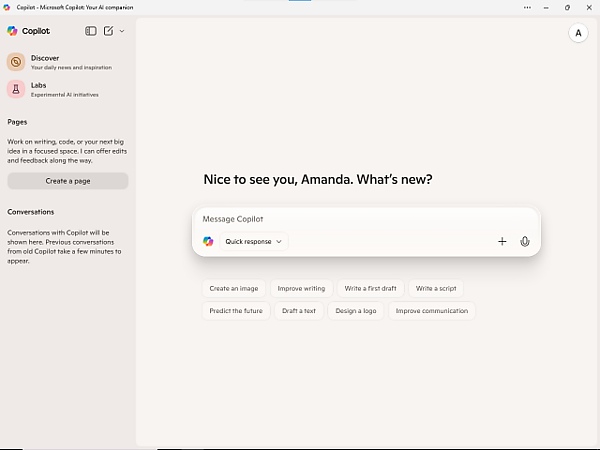Open the account profile avatar A
600x450 pixels.
578,33
